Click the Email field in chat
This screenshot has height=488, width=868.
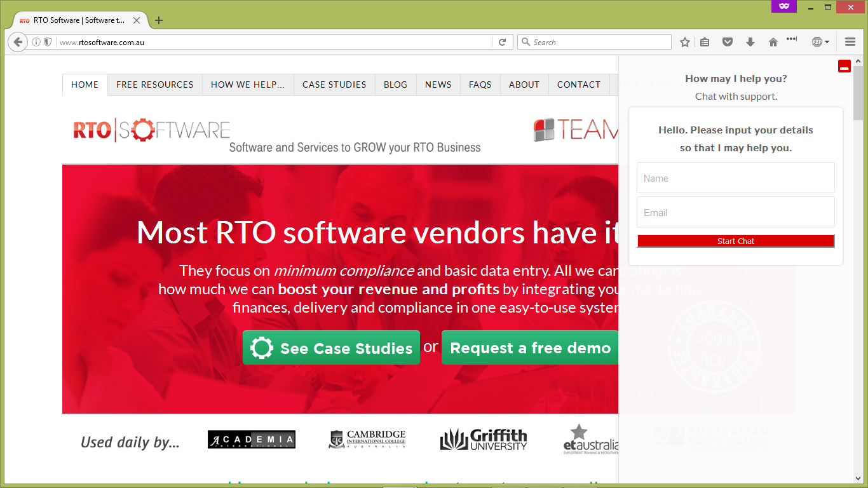(736, 212)
